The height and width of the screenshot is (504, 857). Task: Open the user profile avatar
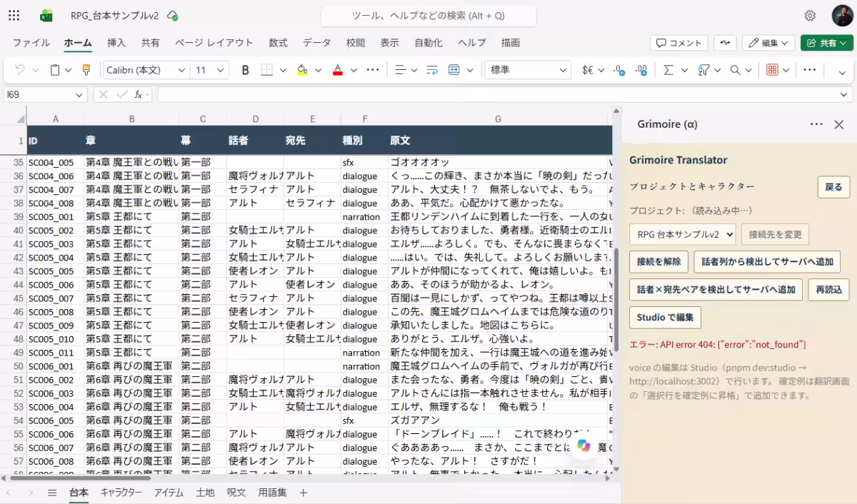click(841, 16)
